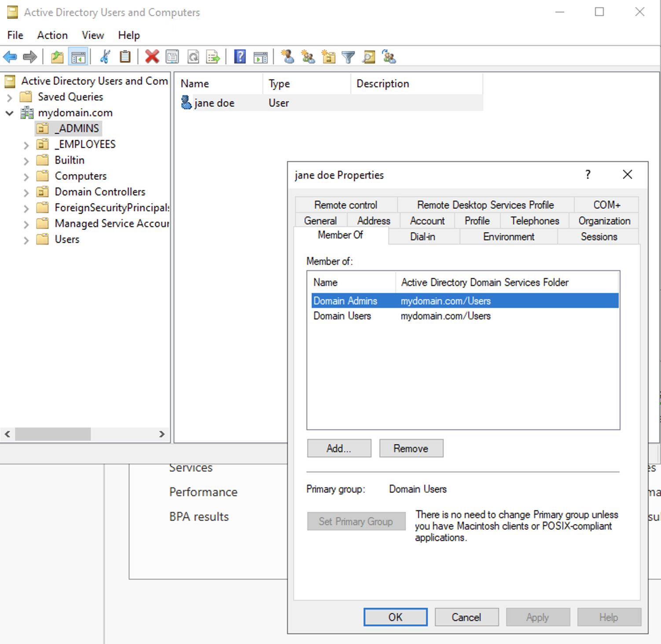Image resolution: width=661 pixels, height=644 pixels.
Task: Open the Action menu
Action: [52, 35]
